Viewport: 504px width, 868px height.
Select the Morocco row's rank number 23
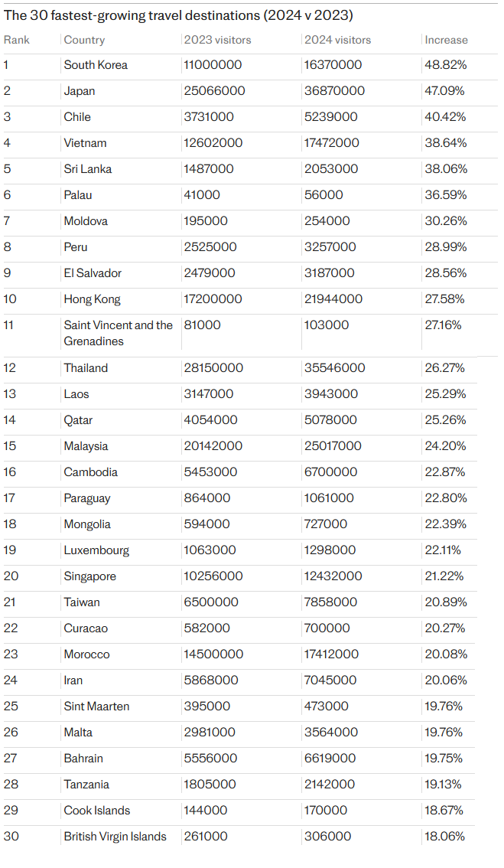coord(10,654)
